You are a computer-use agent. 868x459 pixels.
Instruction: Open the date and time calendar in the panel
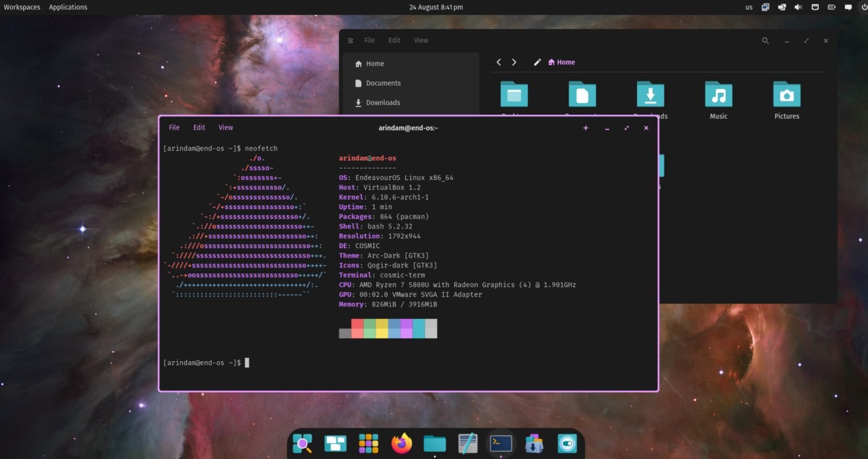436,7
